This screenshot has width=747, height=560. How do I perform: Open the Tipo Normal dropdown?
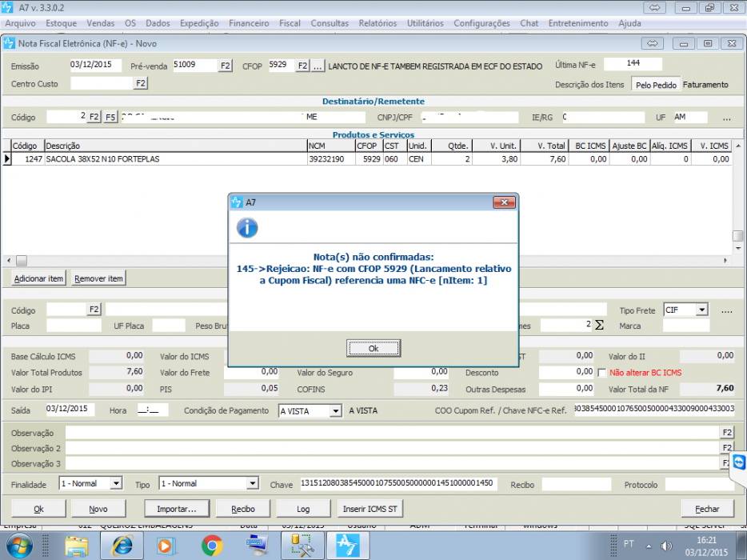tap(253, 483)
